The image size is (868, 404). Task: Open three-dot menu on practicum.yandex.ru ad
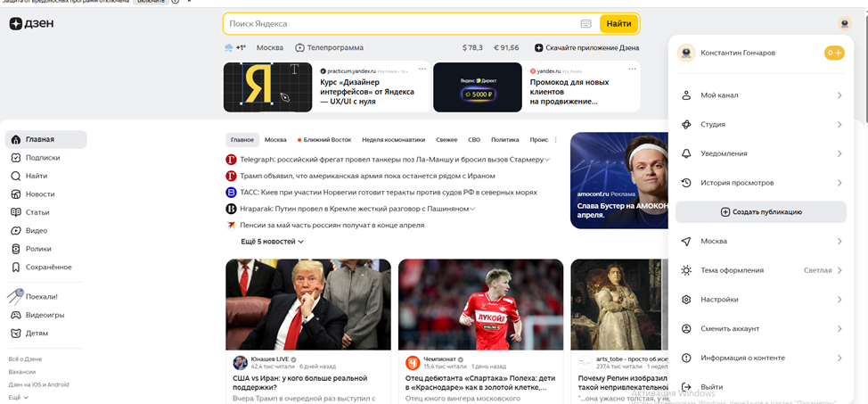coord(422,69)
